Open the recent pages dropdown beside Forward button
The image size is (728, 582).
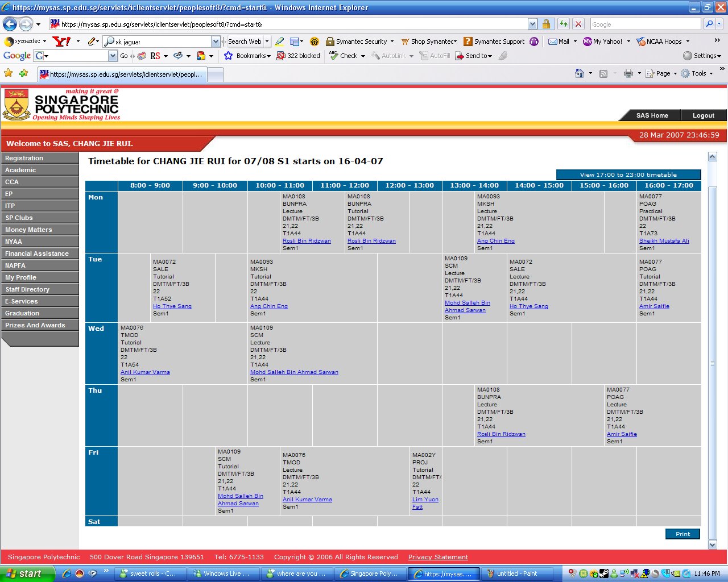(38, 24)
